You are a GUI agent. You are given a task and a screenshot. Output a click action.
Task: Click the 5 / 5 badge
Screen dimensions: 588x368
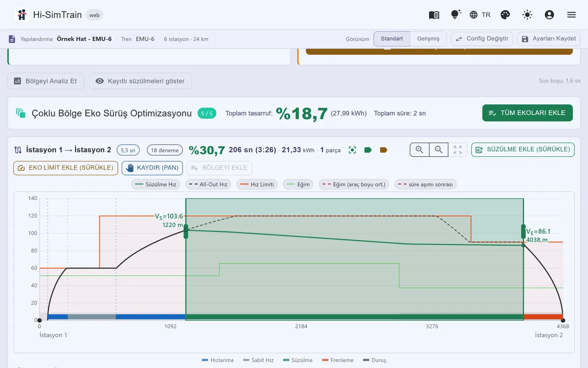pyautogui.click(x=207, y=113)
